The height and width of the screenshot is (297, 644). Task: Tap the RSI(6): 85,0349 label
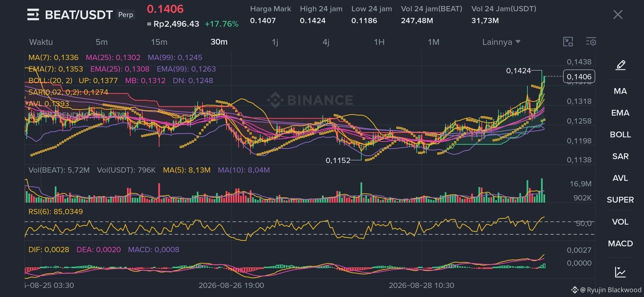pos(56,212)
